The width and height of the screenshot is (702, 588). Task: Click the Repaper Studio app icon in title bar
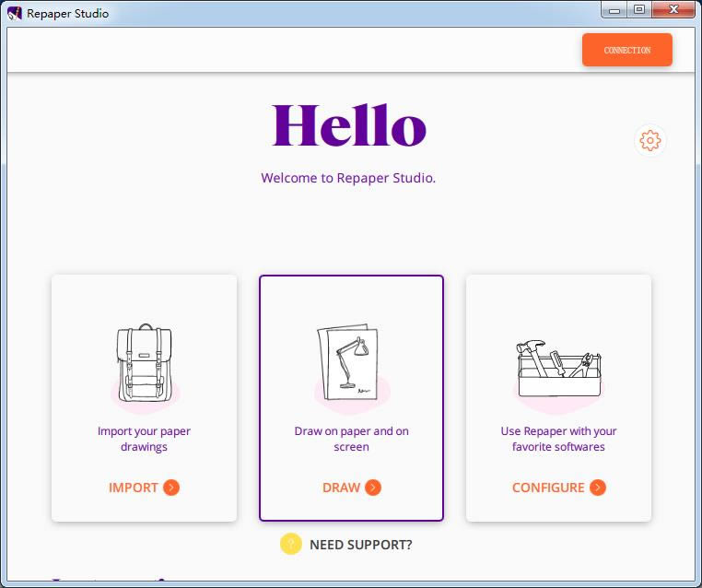(15, 13)
